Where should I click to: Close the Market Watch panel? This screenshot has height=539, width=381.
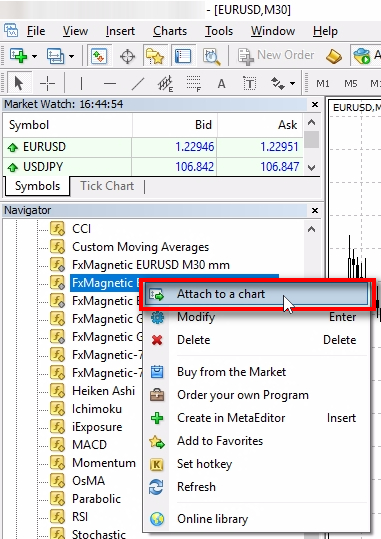[x=315, y=104]
